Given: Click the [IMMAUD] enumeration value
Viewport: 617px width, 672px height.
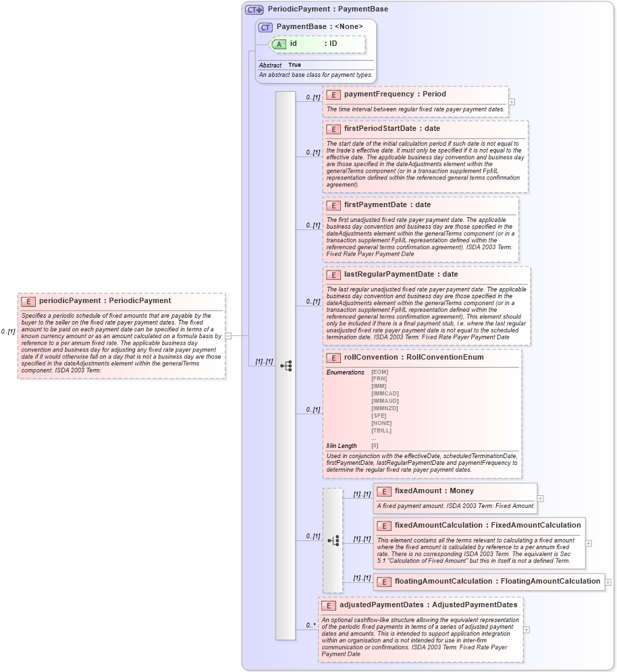Looking at the screenshot, I should pos(385,401).
